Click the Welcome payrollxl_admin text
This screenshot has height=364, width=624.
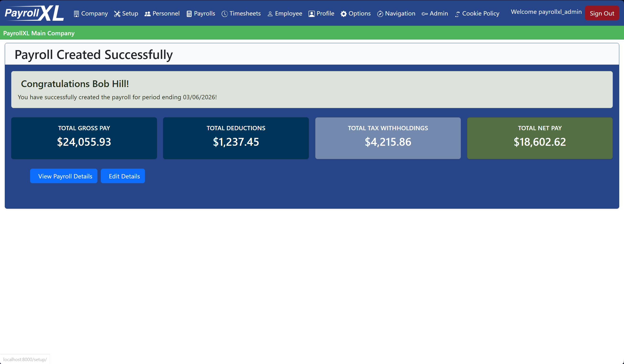point(546,12)
